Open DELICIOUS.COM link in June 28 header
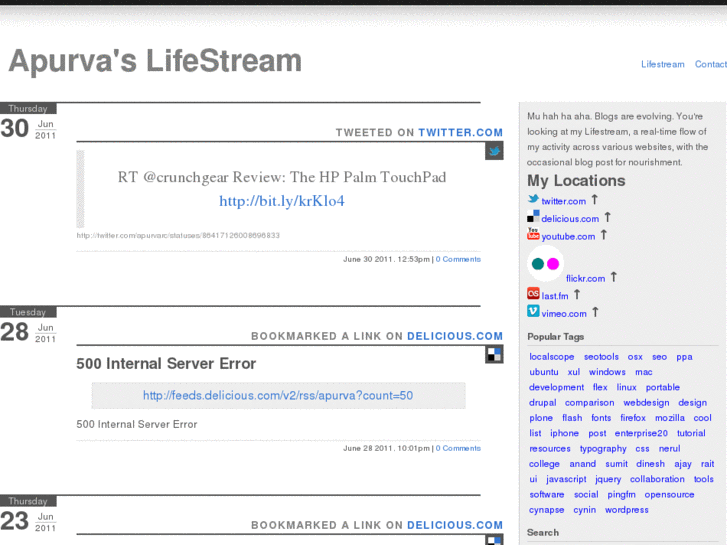This screenshot has width=727, height=545. point(455,336)
